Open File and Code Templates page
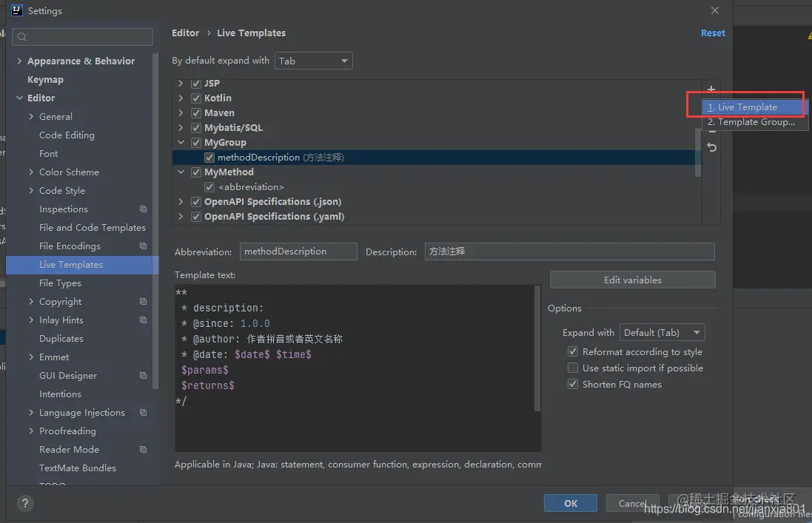The image size is (812, 523). click(93, 228)
